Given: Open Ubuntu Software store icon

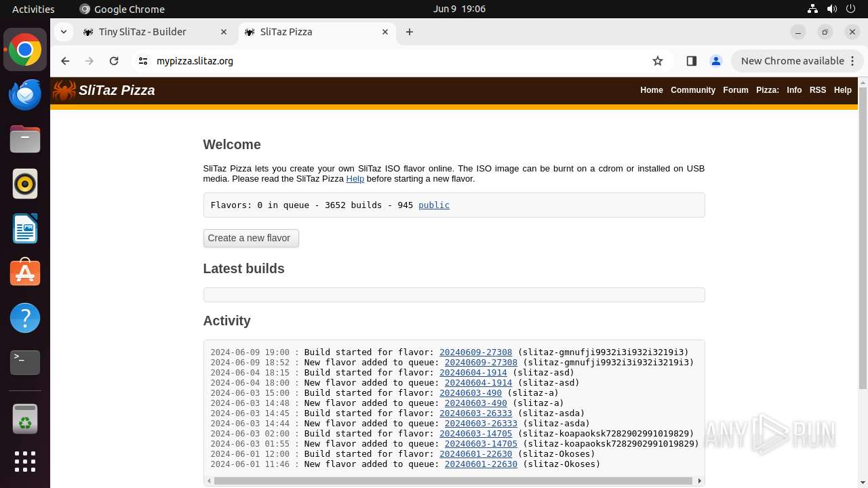Looking at the screenshot, I should click(25, 273).
